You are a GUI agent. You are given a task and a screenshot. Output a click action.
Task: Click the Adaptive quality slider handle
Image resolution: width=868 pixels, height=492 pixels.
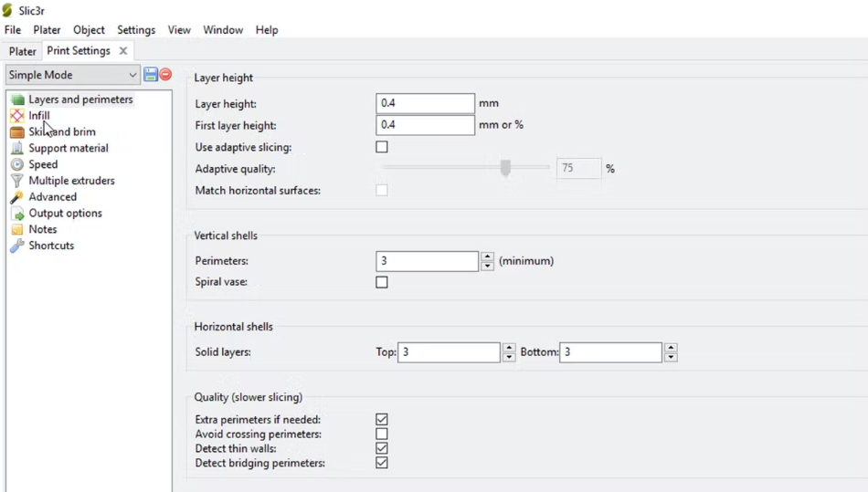click(x=505, y=168)
